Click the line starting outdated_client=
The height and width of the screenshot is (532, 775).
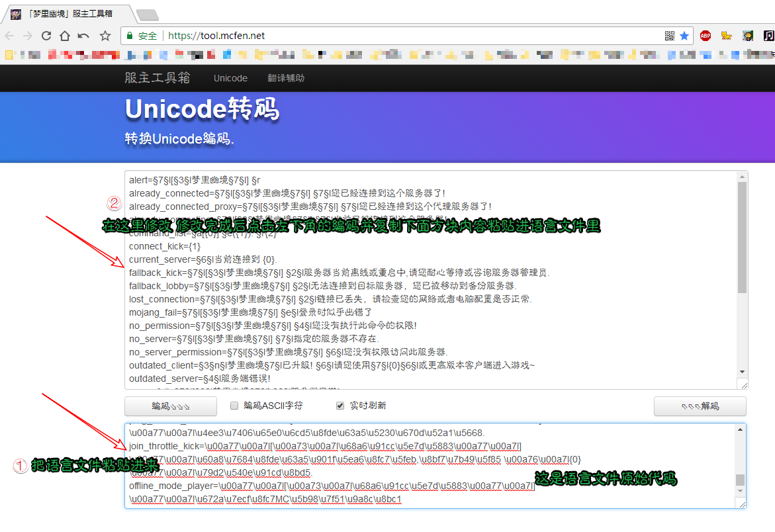coord(332,365)
